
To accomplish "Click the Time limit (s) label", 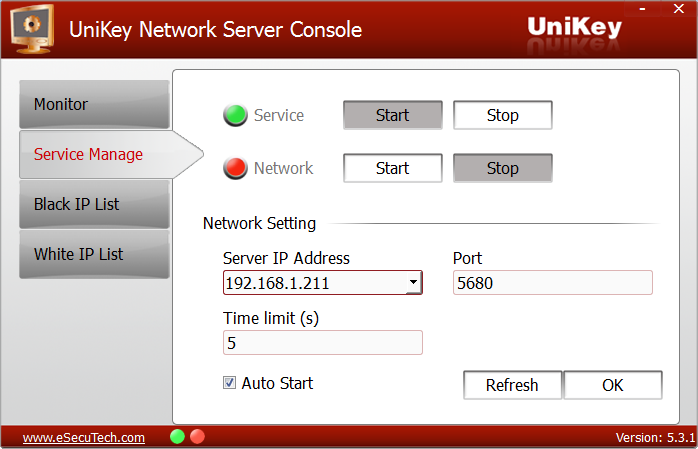I will 271,319.
